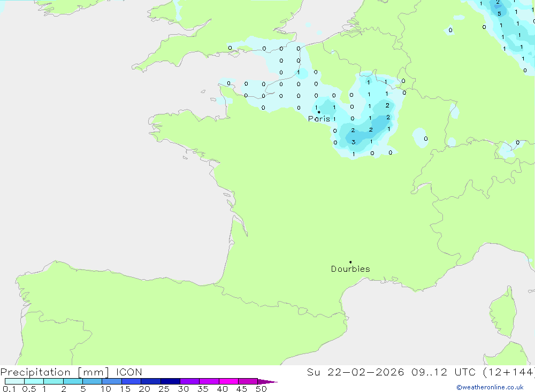Click the Dourbies location label
The height and width of the screenshot is (392, 535).
[350, 269]
